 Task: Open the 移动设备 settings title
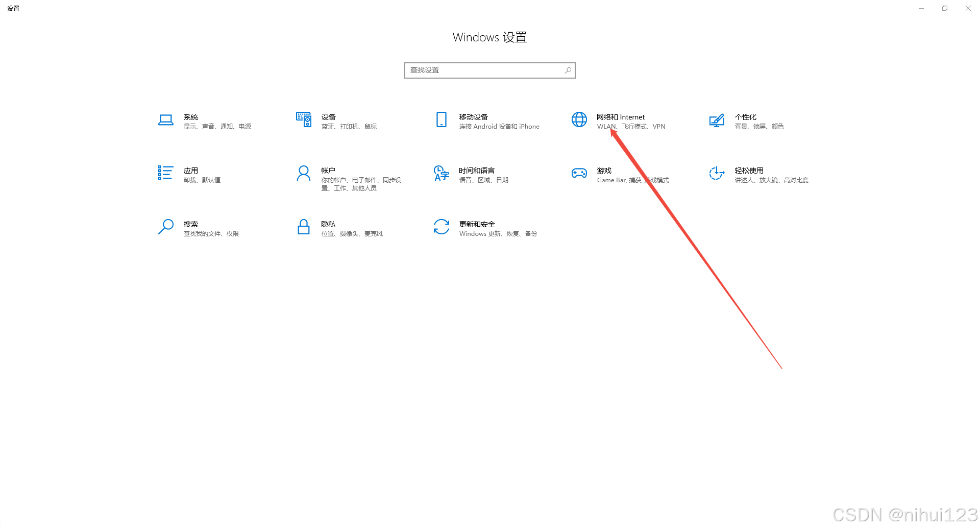click(x=474, y=117)
